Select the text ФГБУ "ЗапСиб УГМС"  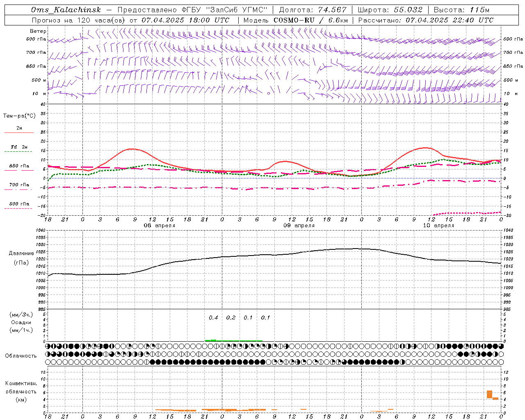[x=225, y=10]
